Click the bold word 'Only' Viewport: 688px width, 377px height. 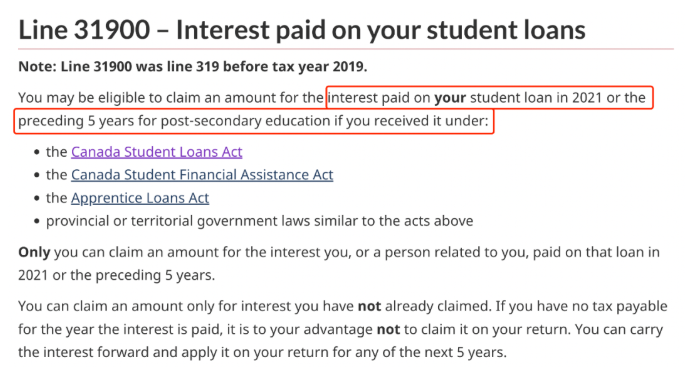click(34, 252)
